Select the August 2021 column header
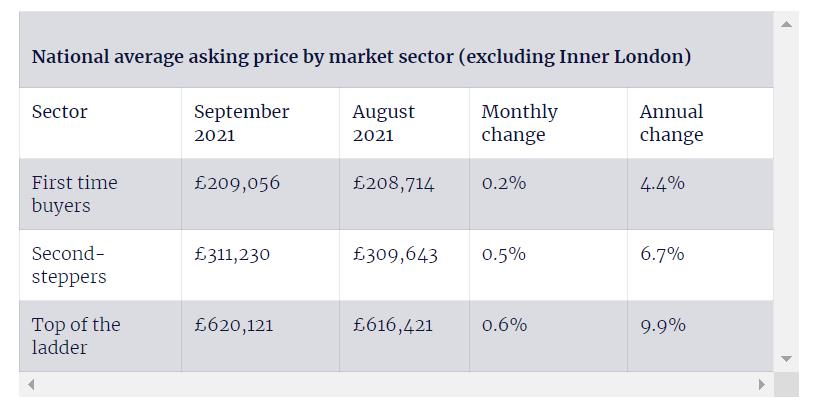Viewport: 821px width, 404px height. [x=383, y=123]
